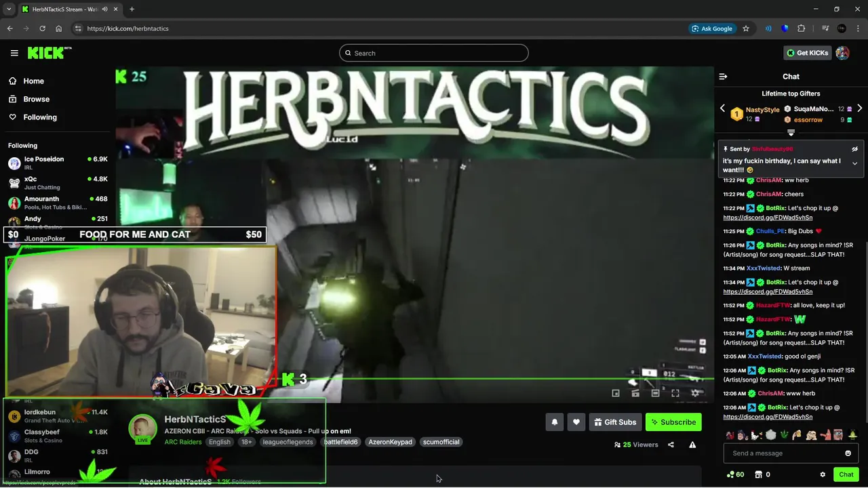Open BotRix Discord link at 11:34 PM

click(768, 291)
